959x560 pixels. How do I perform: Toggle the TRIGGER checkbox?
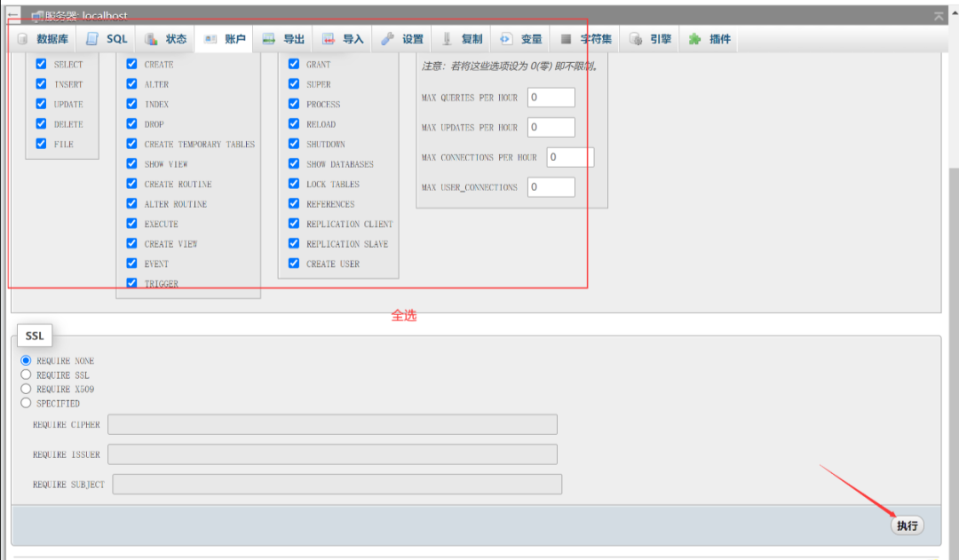[x=131, y=283]
